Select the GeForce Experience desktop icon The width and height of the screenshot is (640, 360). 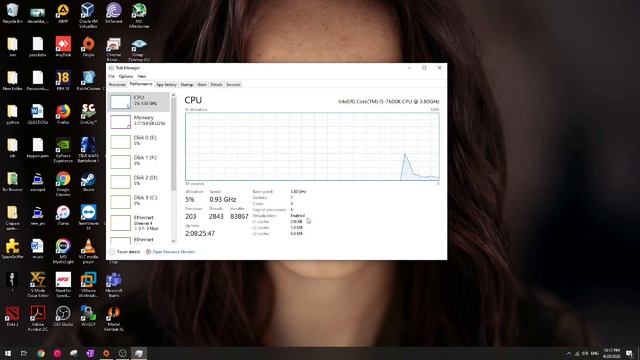(63, 150)
